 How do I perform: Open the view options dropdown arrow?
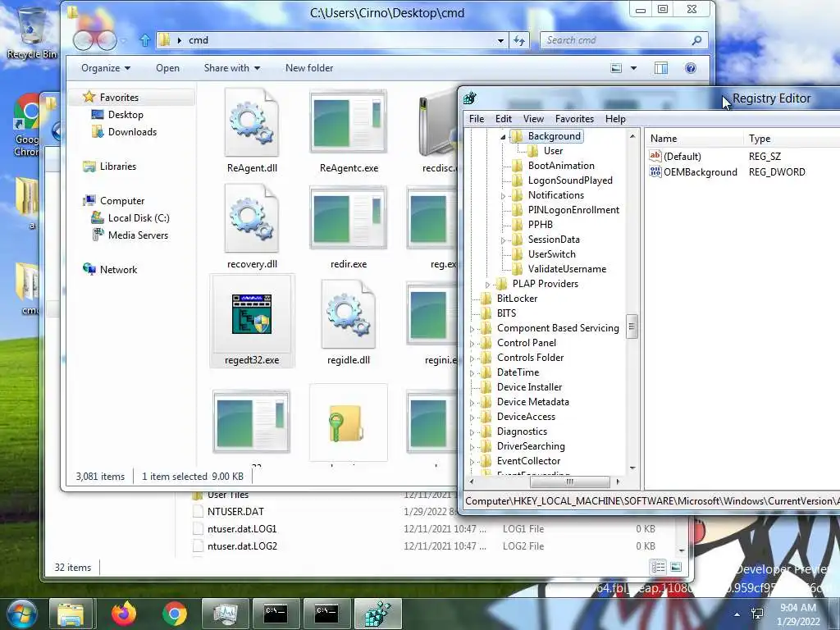pos(634,68)
